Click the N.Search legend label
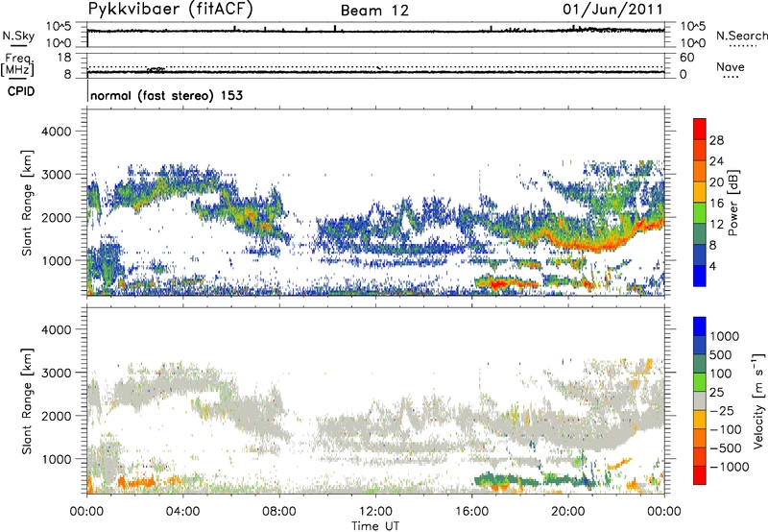 pos(742,36)
